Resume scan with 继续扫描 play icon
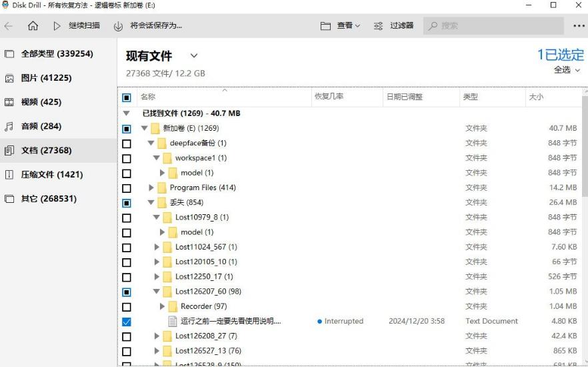588x367 pixels. [x=57, y=26]
